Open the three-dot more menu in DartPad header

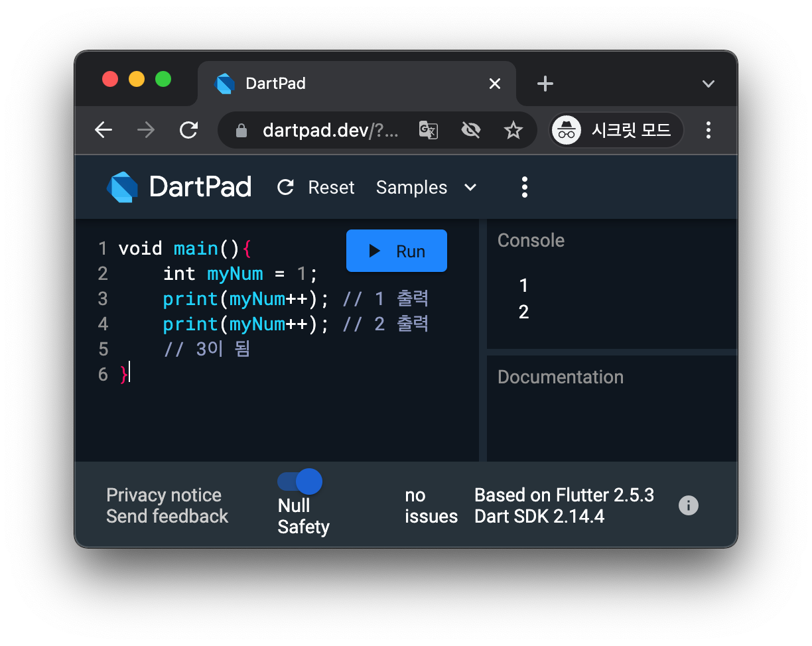[x=524, y=187]
